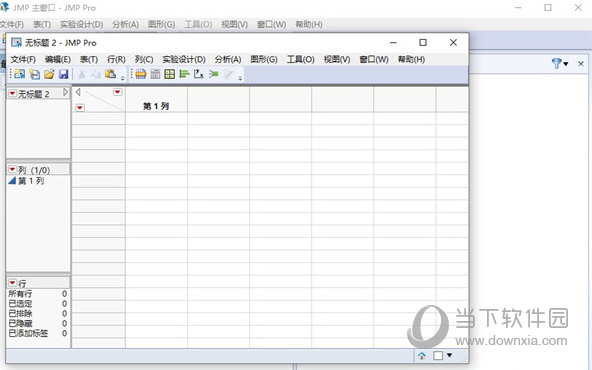Open 分析(A) menu in JMP main window
This screenshot has width=592, height=370.
pos(126,25)
